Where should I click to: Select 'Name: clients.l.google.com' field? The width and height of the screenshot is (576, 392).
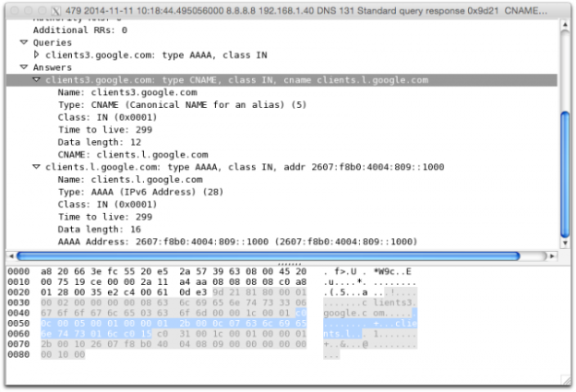coord(130,180)
